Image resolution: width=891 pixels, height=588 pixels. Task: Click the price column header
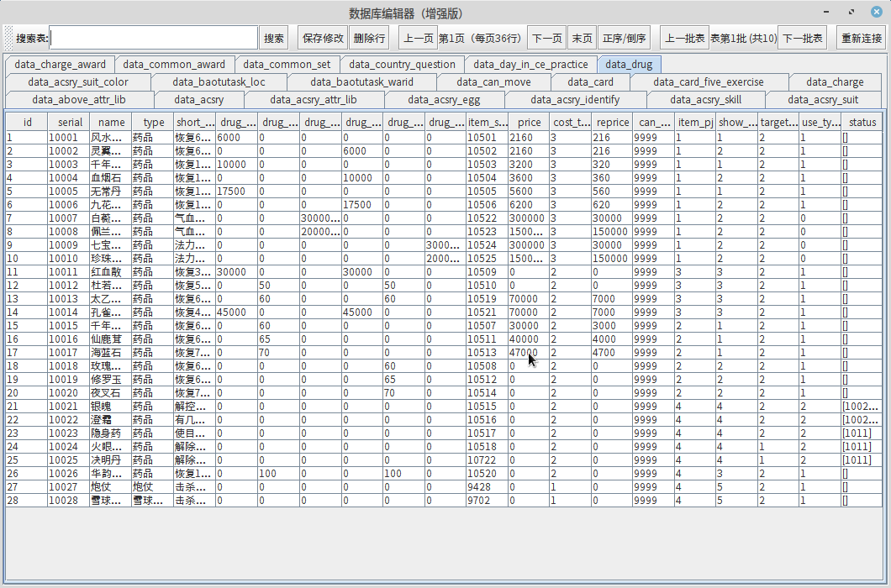(x=529, y=122)
